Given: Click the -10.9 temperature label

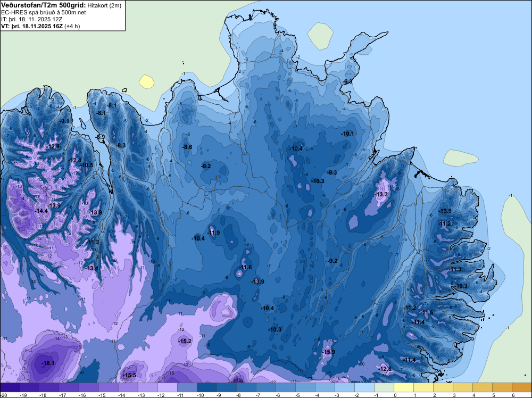Looking at the screenshot, I should pyautogui.click(x=445, y=211).
